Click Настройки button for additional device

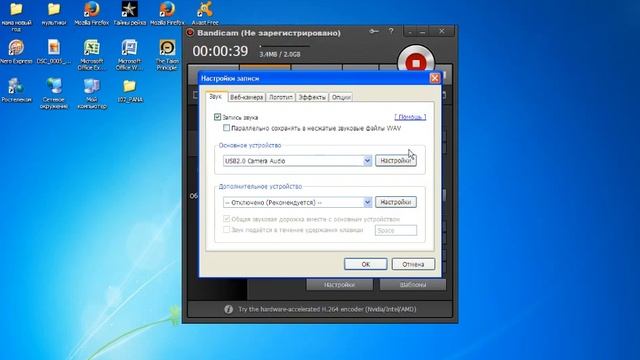(396, 202)
